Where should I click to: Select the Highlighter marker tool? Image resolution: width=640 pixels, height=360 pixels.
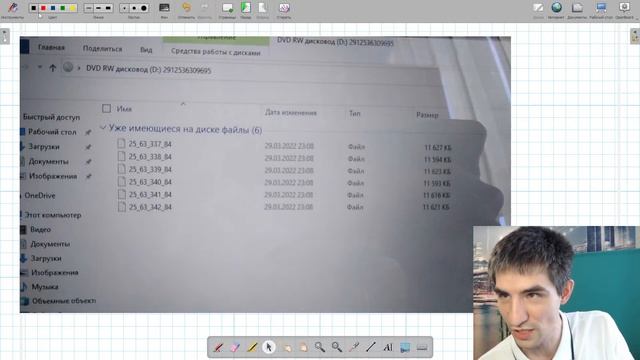click(x=252, y=347)
